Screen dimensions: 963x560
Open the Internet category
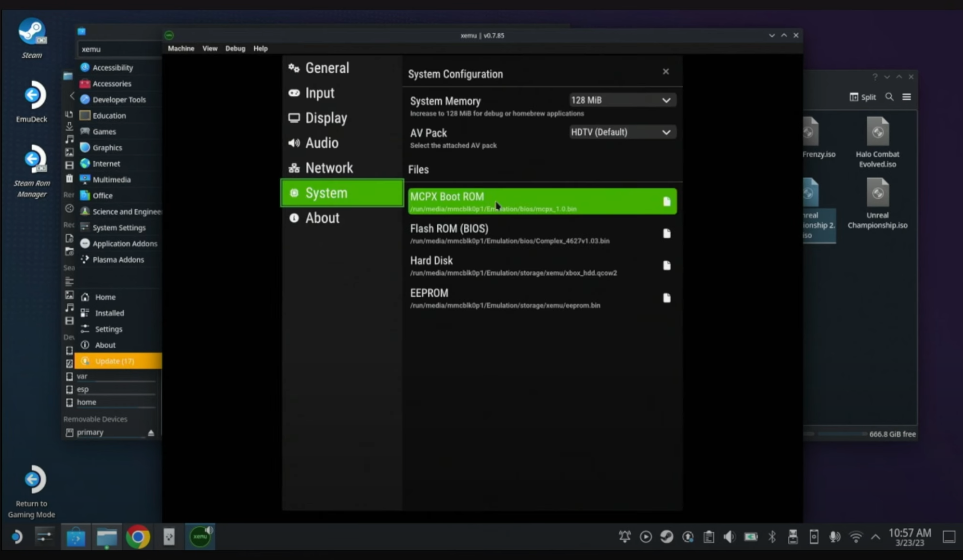(118, 164)
